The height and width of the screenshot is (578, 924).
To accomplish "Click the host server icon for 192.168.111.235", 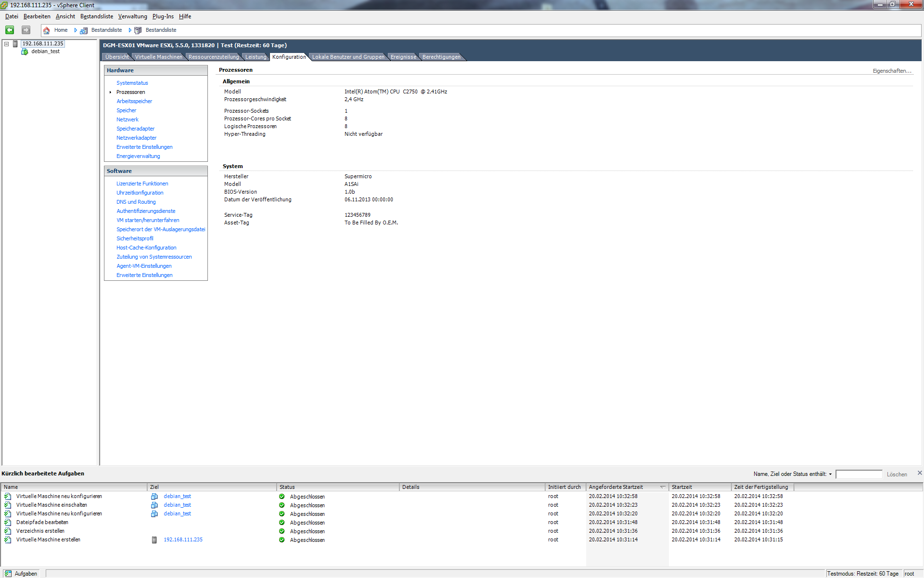I will click(x=15, y=44).
